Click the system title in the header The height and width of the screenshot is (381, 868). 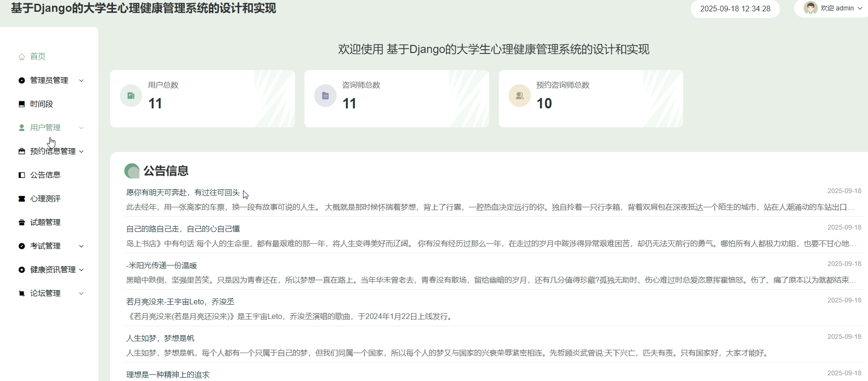144,8
